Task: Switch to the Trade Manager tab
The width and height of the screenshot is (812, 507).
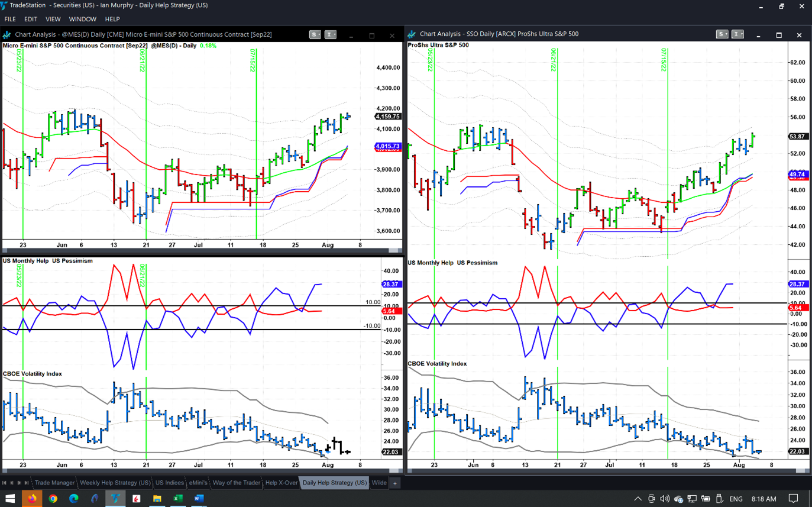Action: (x=54, y=483)
